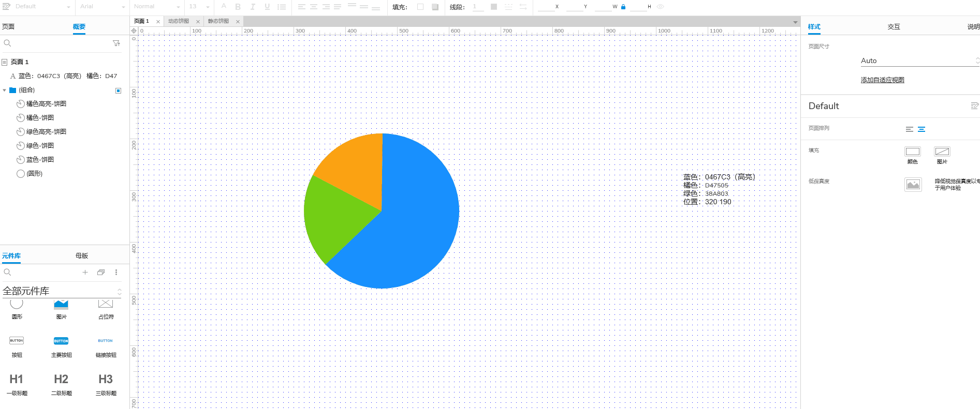
Task: Click the 添加自适应视图 link
Action: [882, 80]
